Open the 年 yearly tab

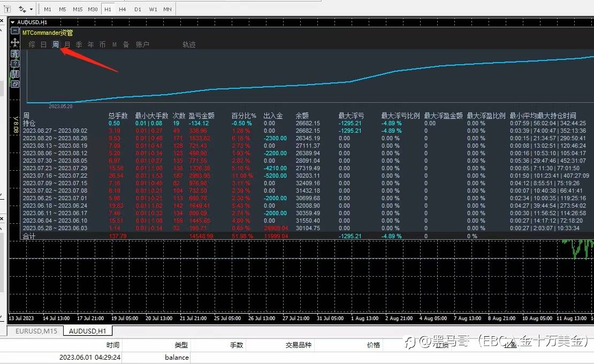coord(90,44)
